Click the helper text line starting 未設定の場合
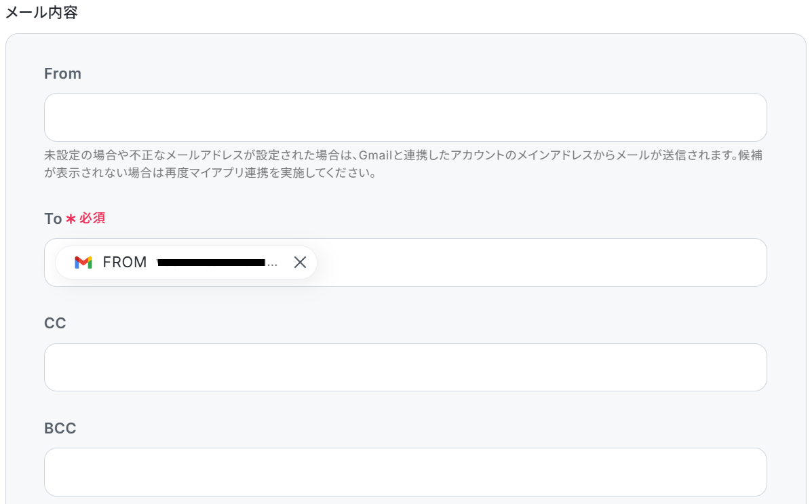Viewport: 812px width, 504px height. click(x=403, y=155)
